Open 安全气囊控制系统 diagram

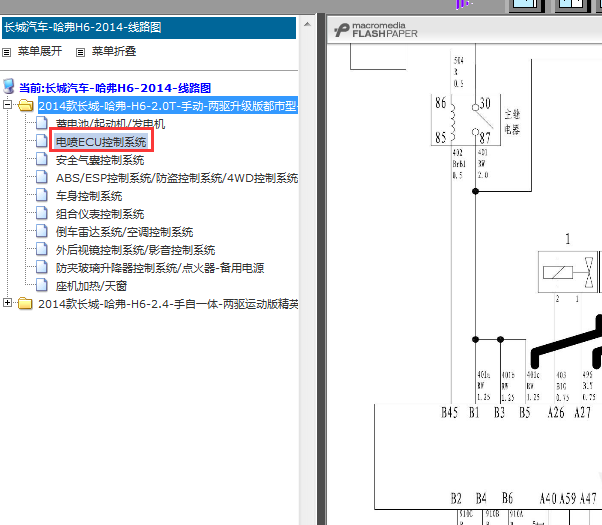[100, 160]
